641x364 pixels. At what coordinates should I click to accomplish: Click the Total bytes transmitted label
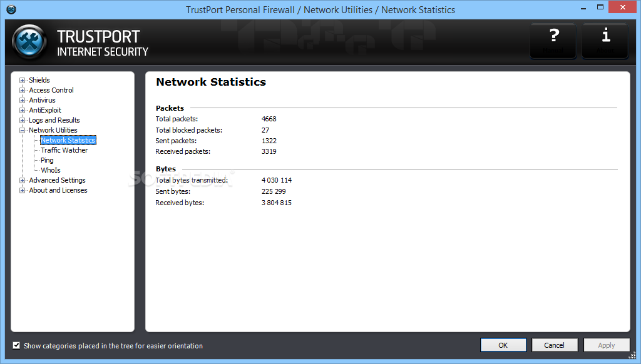192,180
